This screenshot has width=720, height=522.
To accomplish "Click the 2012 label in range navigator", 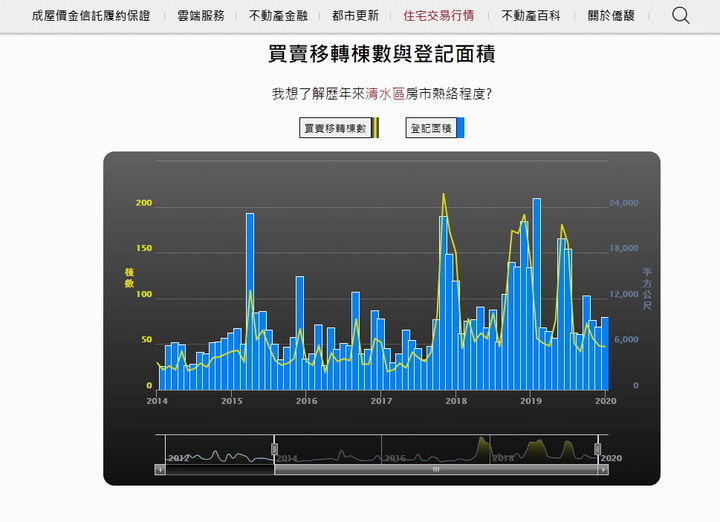I will pyautogui.click(x=178, y=458).
